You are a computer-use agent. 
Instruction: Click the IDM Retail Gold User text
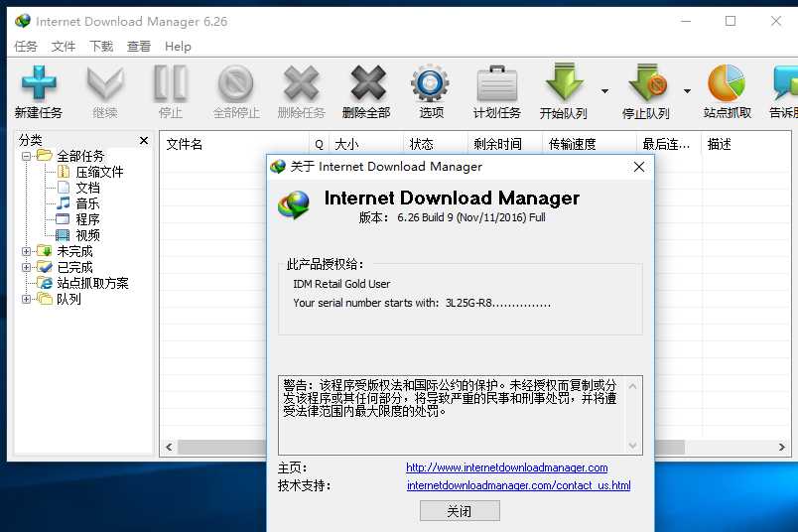tap(341, 284)
